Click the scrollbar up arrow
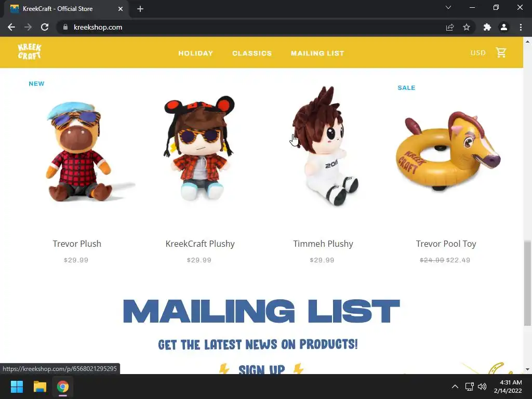Screen dimensions: 532x399 527,42
